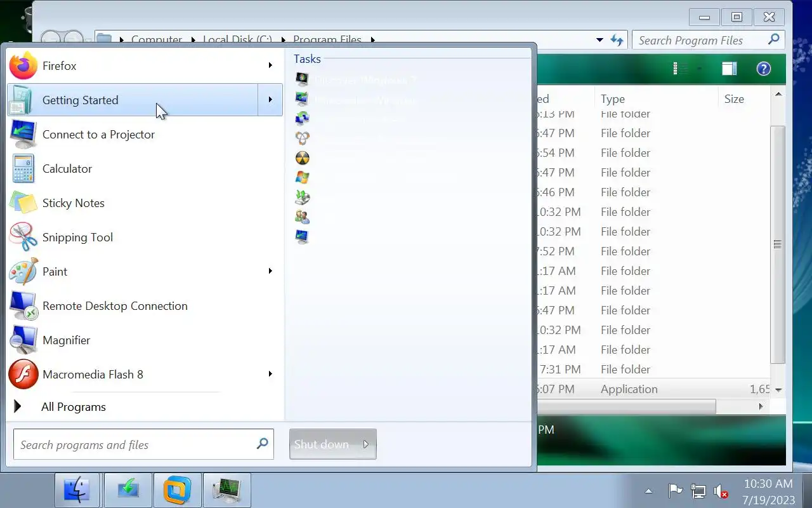Click the Explorer search magnifier icon
This screenshot has width=812, height=508.
[x=773, y=39]
